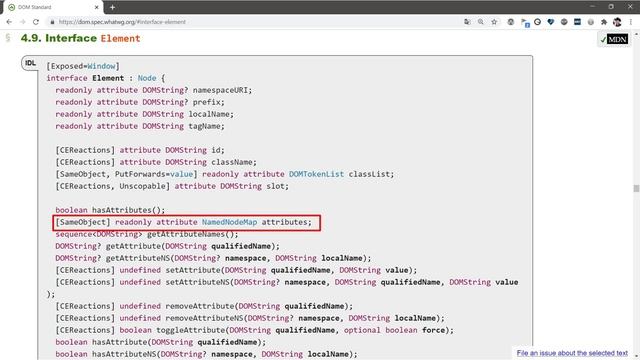Bookmark this page with star icon
640x360 pixels.
pyautogui.click(x=494, y=22)
